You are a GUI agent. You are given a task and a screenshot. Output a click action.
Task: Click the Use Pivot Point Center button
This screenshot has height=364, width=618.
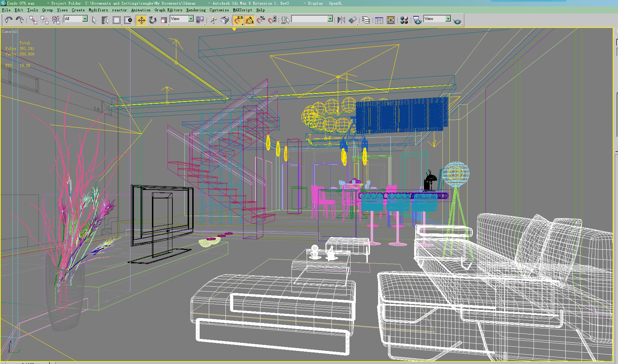[x=200, y=20]
